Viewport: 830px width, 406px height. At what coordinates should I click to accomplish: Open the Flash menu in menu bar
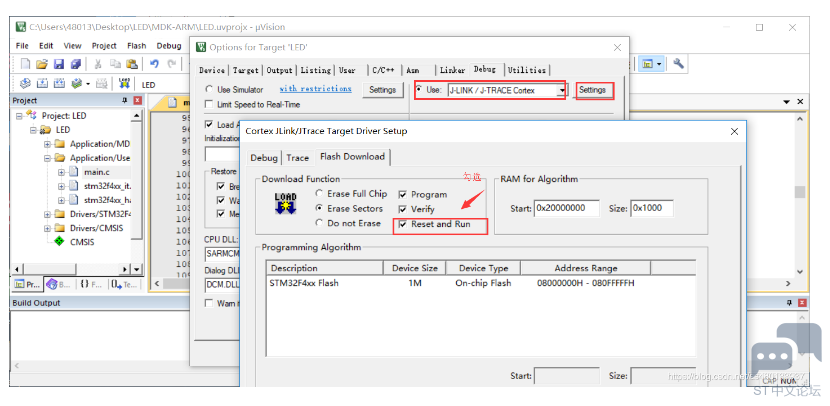coord(136,45)
